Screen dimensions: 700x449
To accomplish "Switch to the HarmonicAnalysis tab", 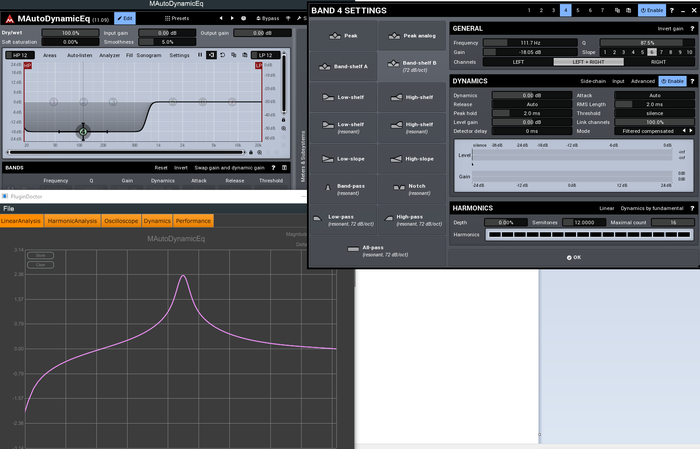I will [72, 221].
